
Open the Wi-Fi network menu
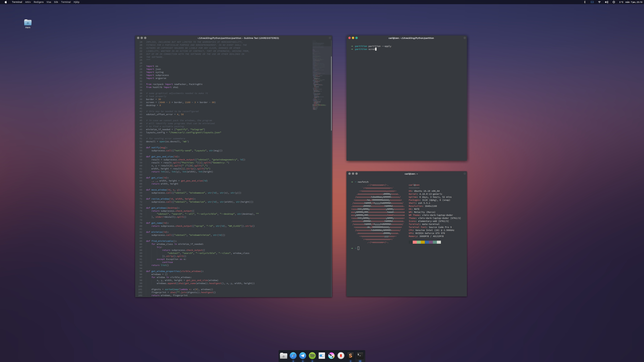pyautogui.click(x=599, y=2)
